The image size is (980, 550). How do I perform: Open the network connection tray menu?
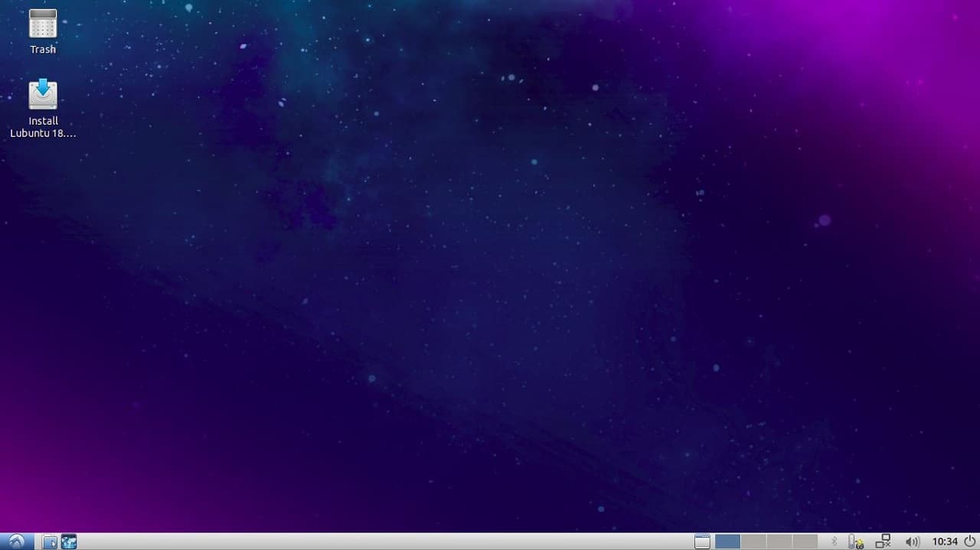(883, 542)
